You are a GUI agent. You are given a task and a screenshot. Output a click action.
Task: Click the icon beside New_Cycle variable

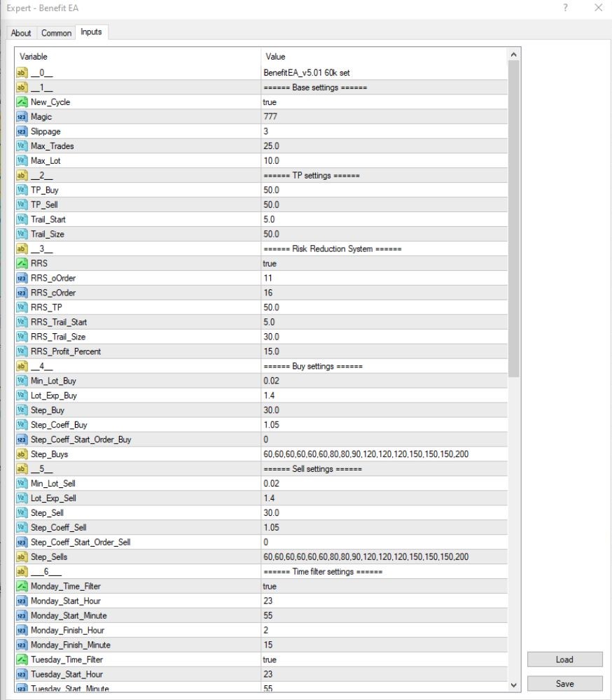22,101
